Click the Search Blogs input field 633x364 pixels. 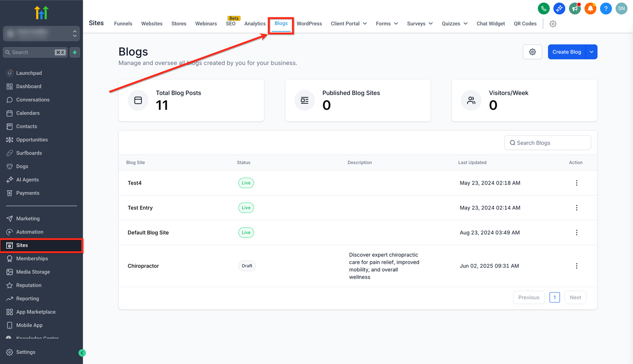point(548,143)
